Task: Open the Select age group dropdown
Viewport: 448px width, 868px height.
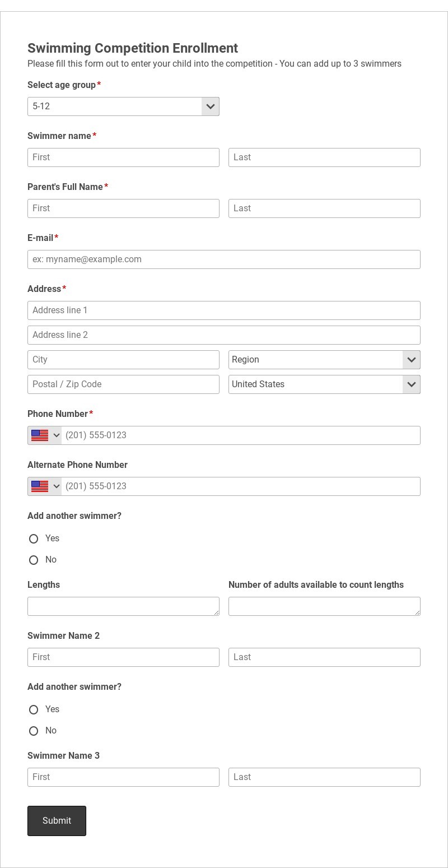Action: tap(123, 106)
